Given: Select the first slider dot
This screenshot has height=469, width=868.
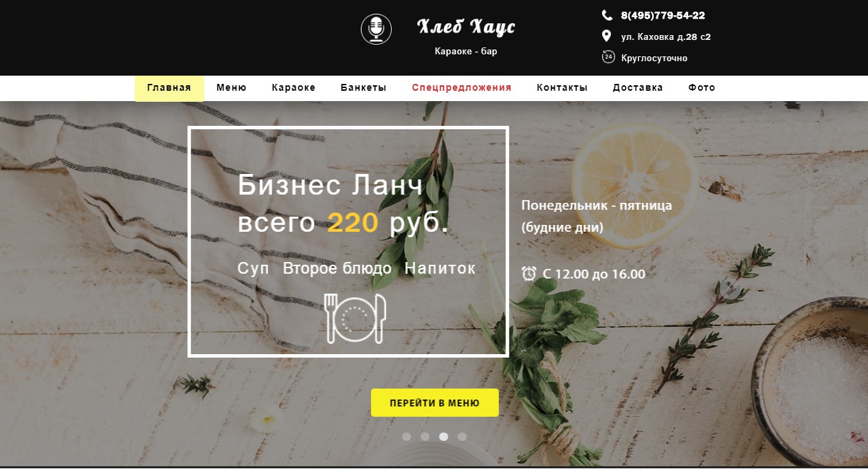Looking at the screenshot, I should point(407,436).
